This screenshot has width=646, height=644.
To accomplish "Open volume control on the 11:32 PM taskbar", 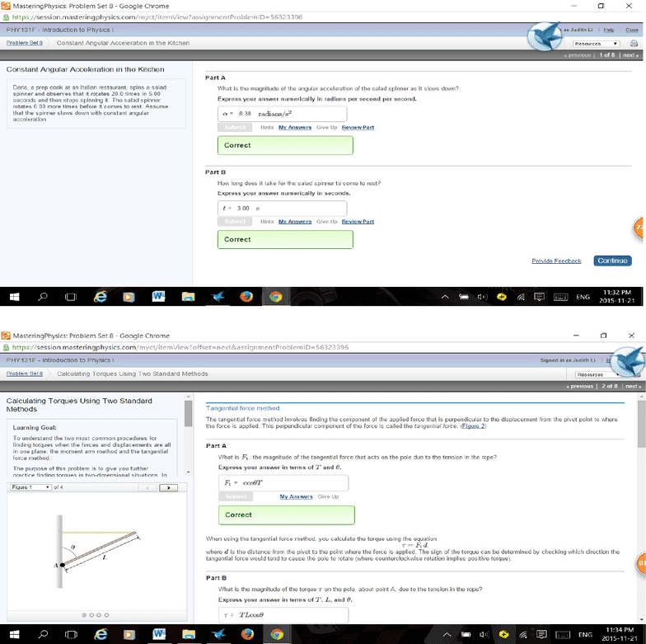I will point(483,297).
